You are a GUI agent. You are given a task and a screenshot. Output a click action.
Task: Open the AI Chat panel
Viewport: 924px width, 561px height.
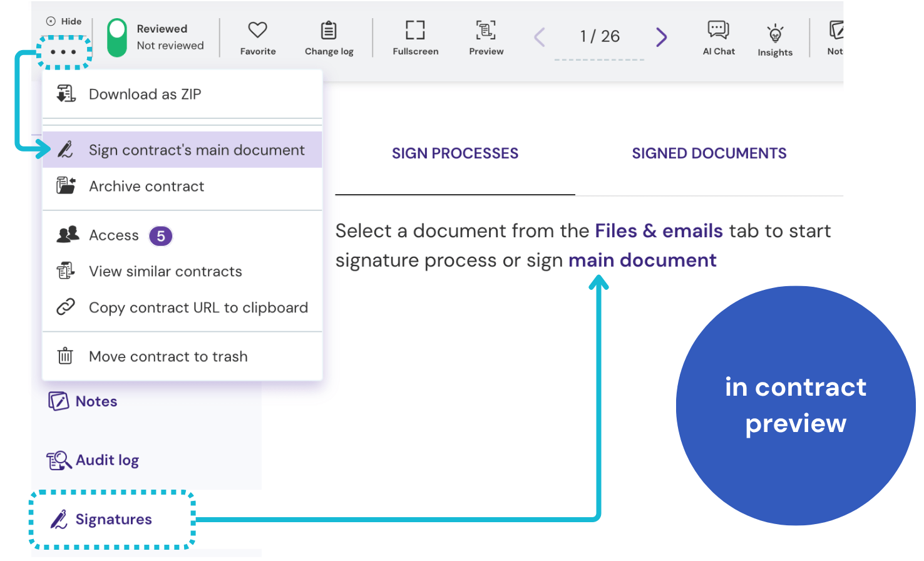(x=719, y=38)
